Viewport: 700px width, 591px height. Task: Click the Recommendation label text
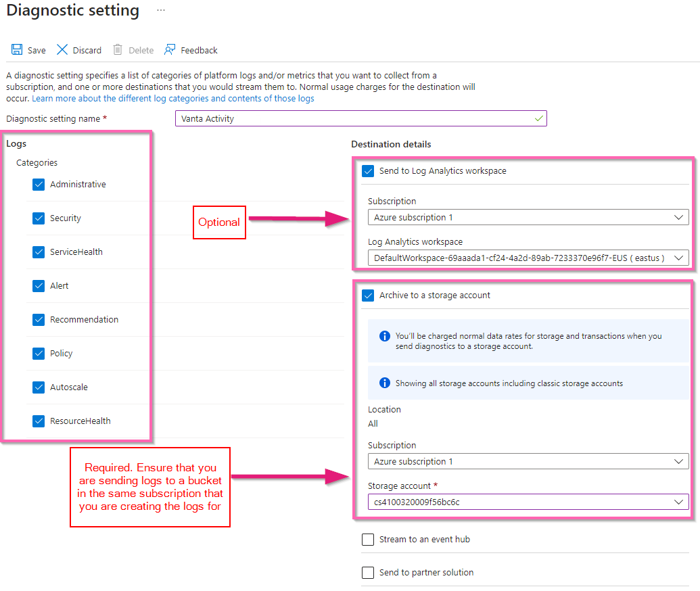click(x=84, y=320)
